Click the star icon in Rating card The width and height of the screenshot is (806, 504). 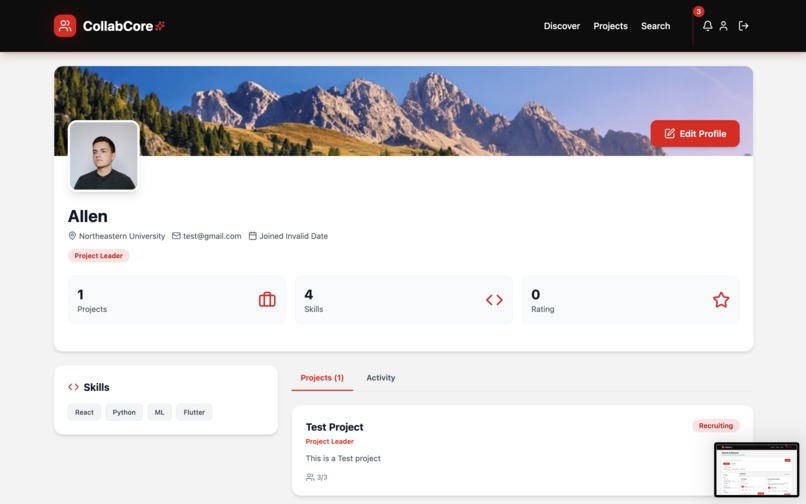721,300
